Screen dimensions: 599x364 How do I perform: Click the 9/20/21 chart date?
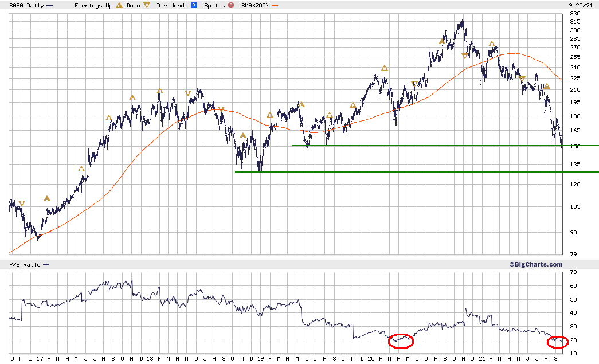pos(581,5)
